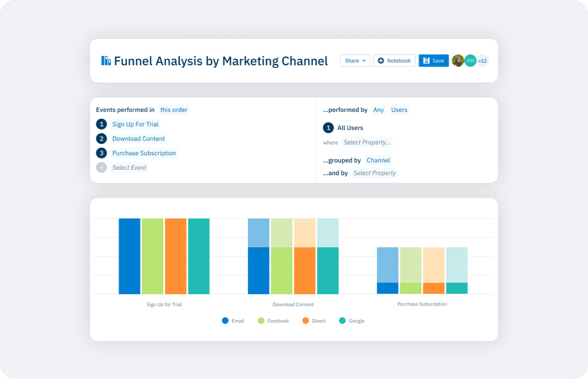Toggle Email series in chart legend
588x379 pixels.
[x=233, y=321]
